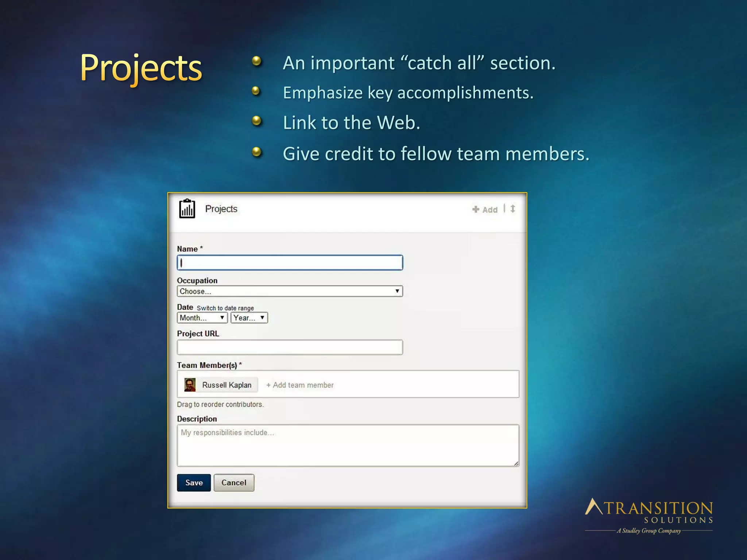Click the 'A Studley Group Company' tagline

649,531
